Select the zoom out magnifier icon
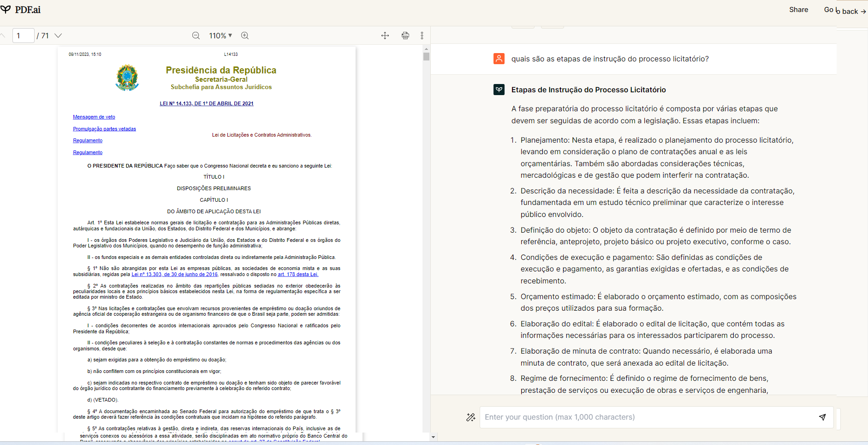Image resolution: width=868 pixels, height=445 pixels. [196, 35]
